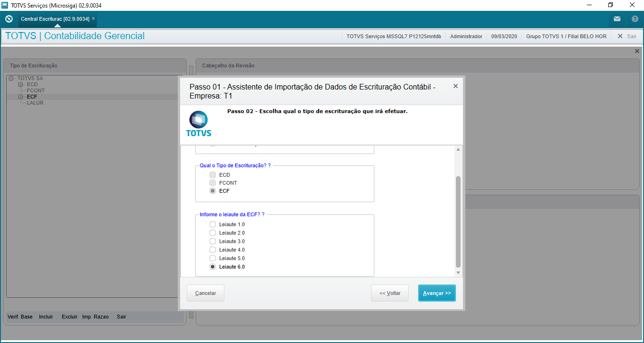Go back with the << Voltar button
The width and height of the screenshot is (644, 343).
point(390,293)
